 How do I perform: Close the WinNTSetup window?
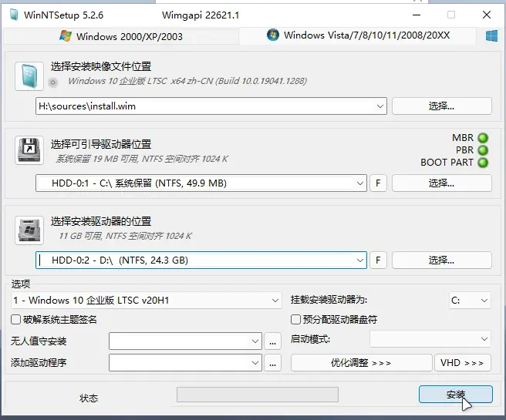click(x=487, y=15)
